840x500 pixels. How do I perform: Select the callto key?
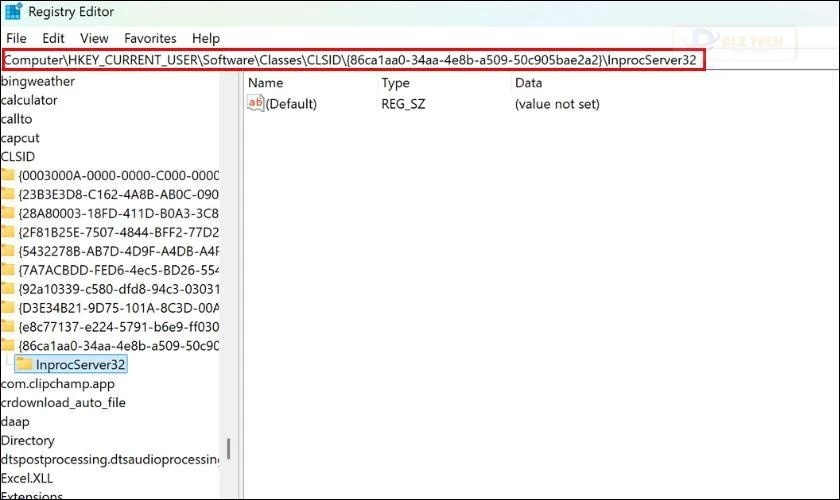(16, 119)
